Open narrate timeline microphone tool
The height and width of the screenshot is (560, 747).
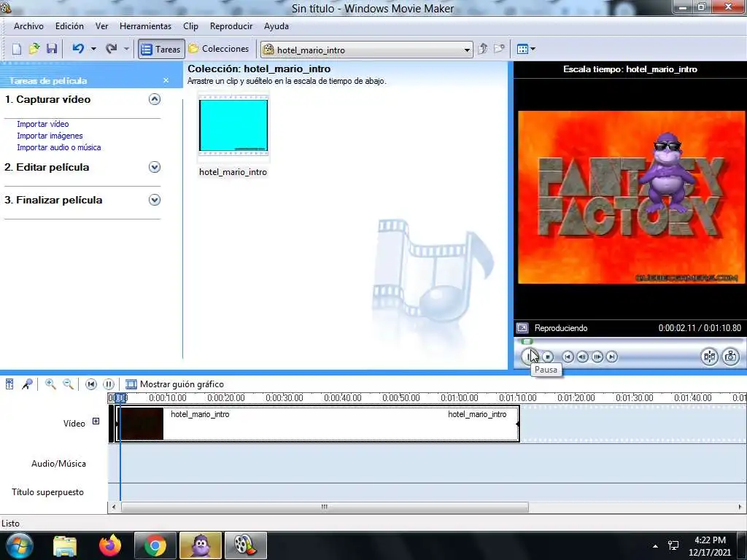[x=27, y=384]
